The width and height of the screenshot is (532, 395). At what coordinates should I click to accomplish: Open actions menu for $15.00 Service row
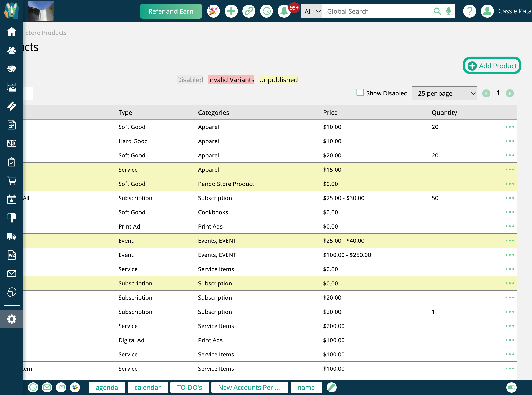509,170
